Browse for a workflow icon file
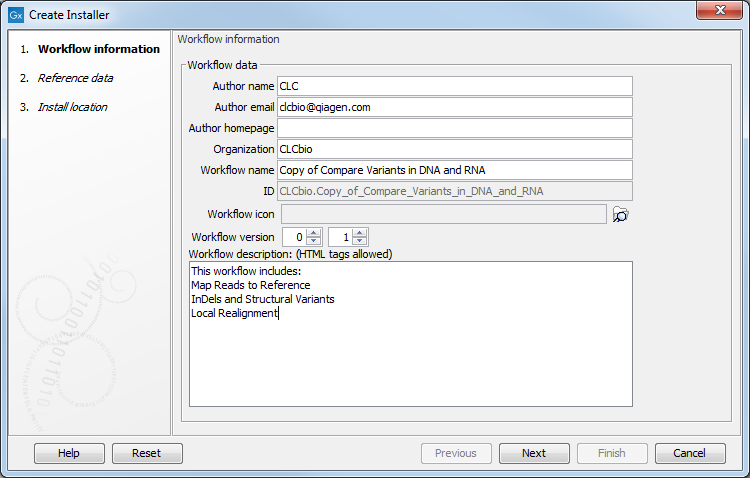Image resolution: width=750 pixels, height=478 pixels. tap(620, 214)
